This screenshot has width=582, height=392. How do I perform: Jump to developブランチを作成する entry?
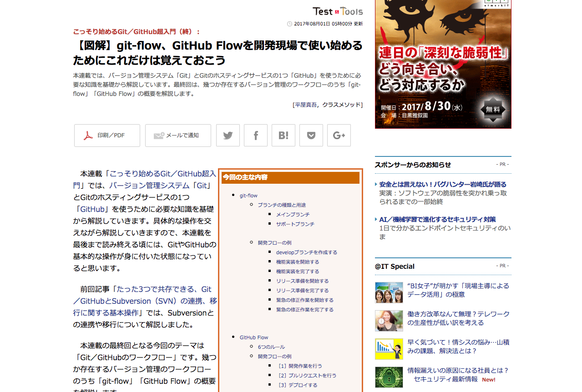coord(307,252)
